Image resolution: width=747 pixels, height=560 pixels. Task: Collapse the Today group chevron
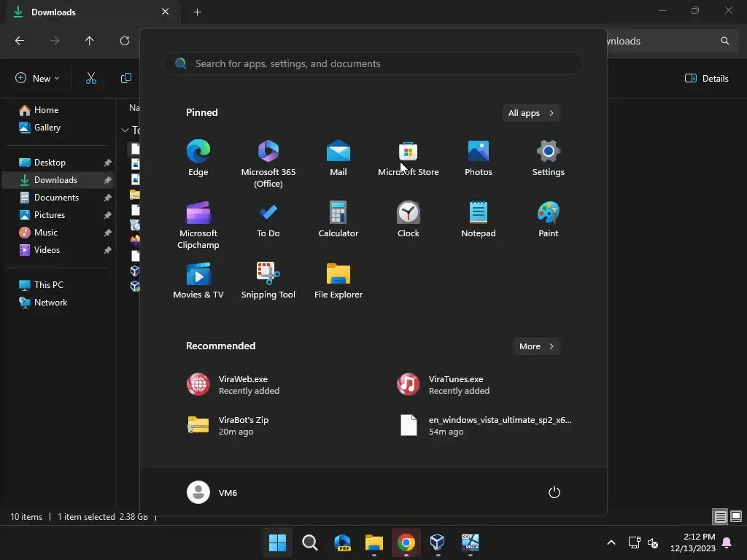coord(125,130)
